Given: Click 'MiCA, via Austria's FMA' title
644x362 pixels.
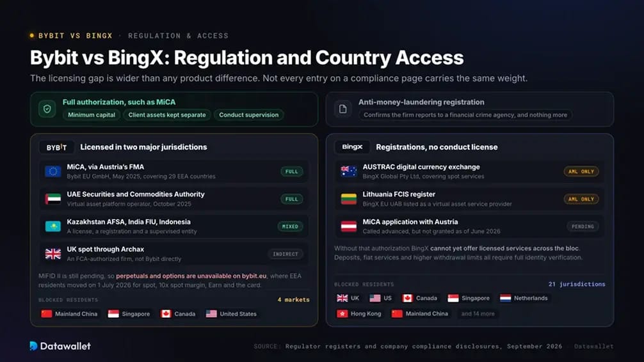Looking at the screenshot, I should [106, 167].
